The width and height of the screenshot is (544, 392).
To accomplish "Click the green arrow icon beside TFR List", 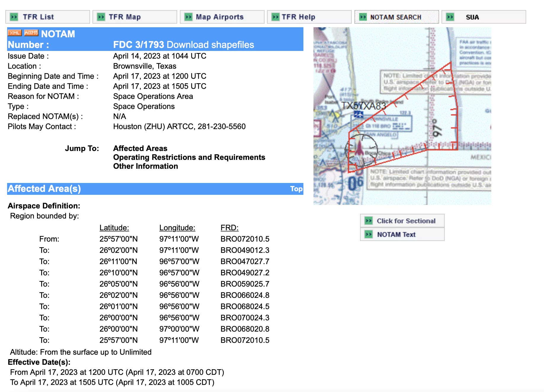I will click(x=14, y=17).
